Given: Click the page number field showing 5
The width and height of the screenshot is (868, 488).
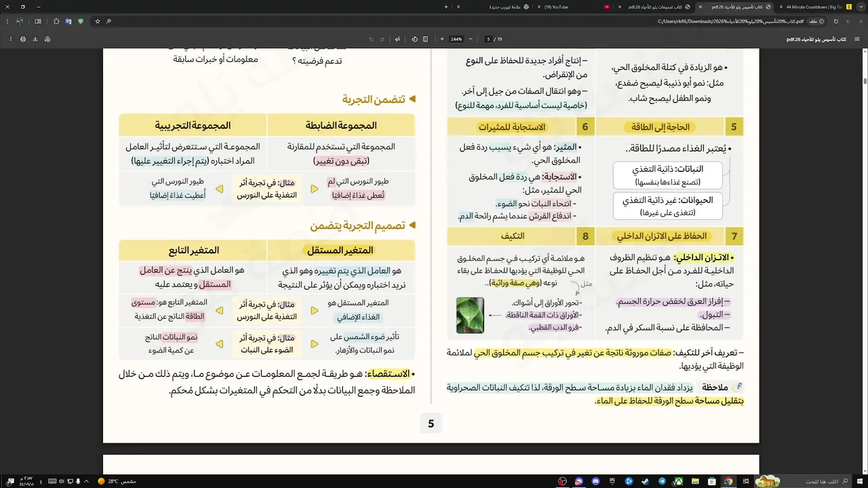Looking at the screenshot, I should (488, 39).
